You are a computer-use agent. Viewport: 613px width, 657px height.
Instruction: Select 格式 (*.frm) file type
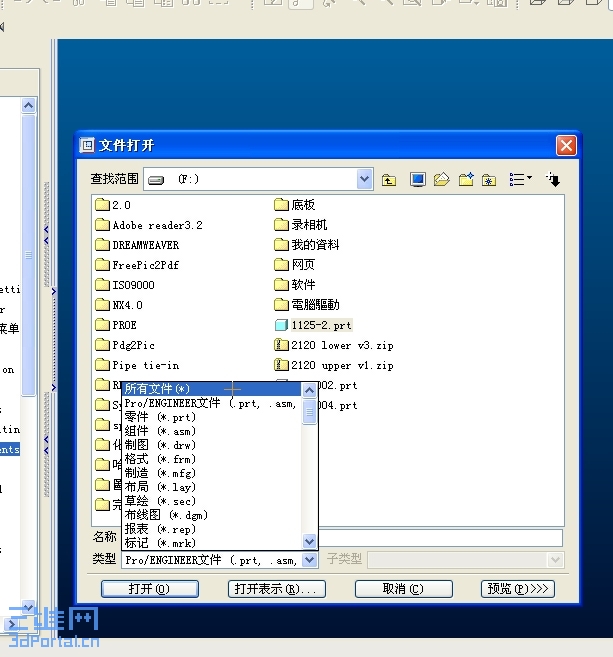212,459
